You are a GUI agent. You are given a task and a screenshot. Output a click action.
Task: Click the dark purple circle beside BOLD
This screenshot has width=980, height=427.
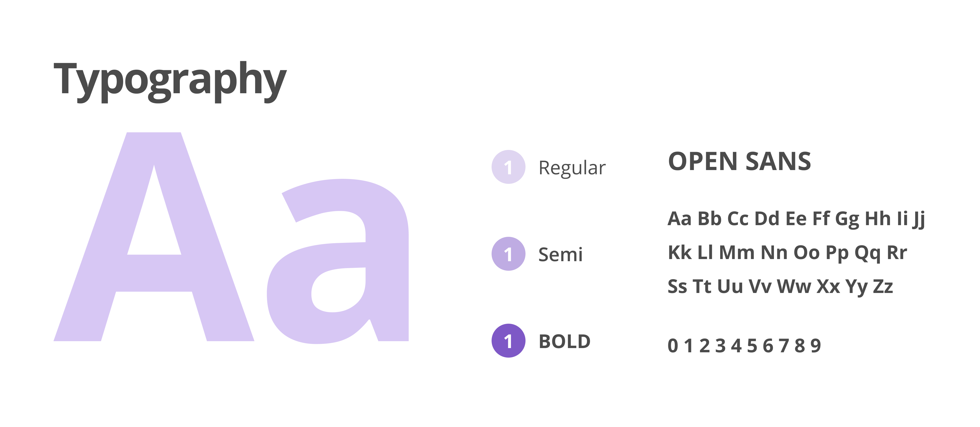pos(508,341)
